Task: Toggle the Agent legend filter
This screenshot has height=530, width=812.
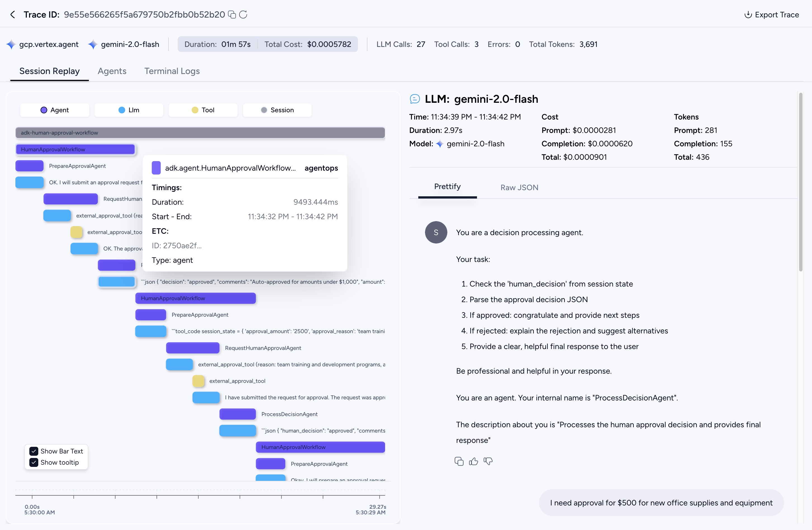Action: (54, 110)
